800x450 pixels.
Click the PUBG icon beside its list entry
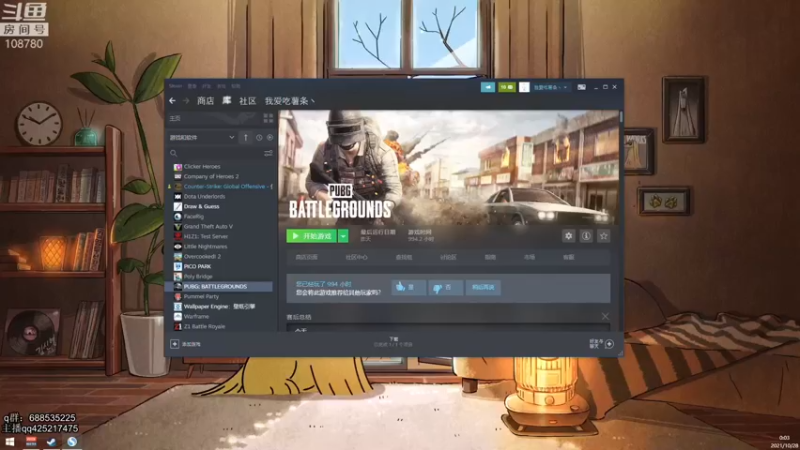click(178, 286)
